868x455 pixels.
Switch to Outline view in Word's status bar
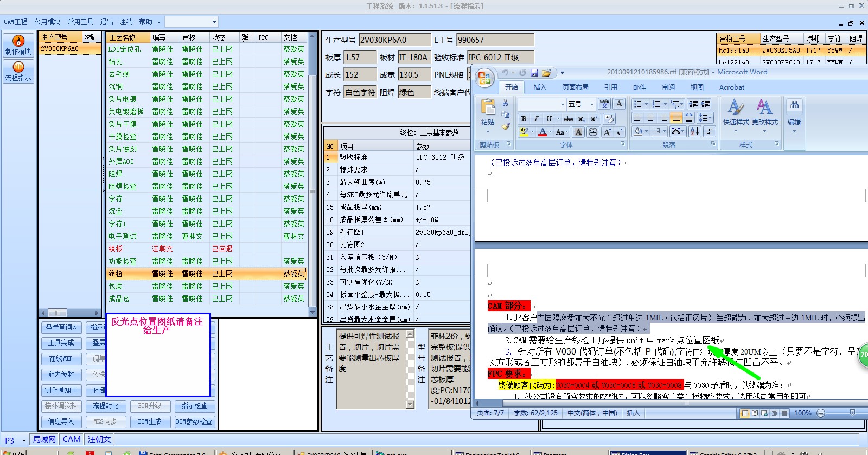pos(774,413)
